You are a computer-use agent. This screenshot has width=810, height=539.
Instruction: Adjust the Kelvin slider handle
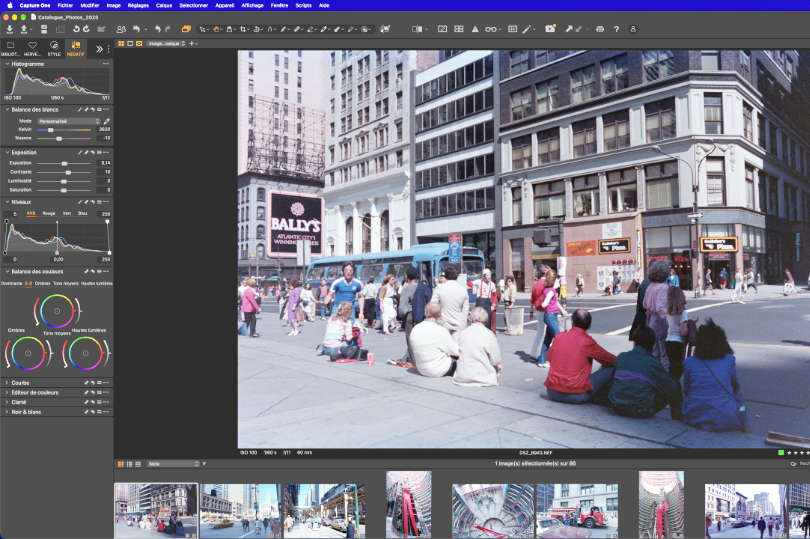coord(51,130)
